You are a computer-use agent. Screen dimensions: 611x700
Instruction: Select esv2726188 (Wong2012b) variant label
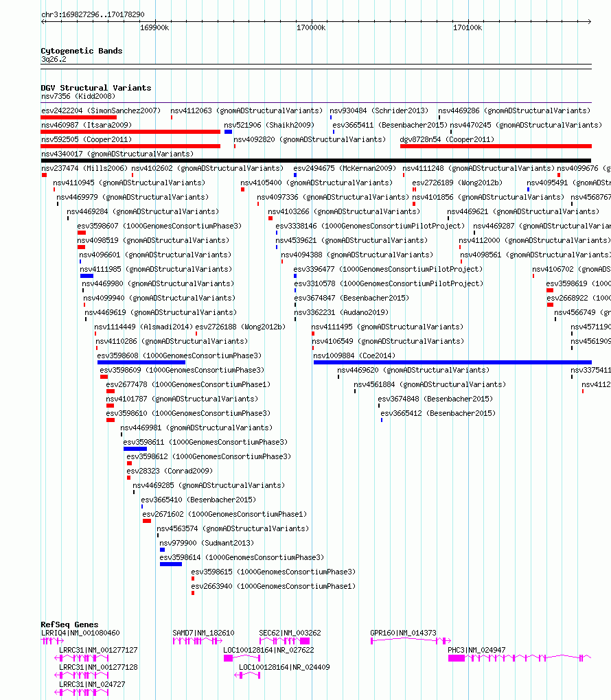click(240, 327)
